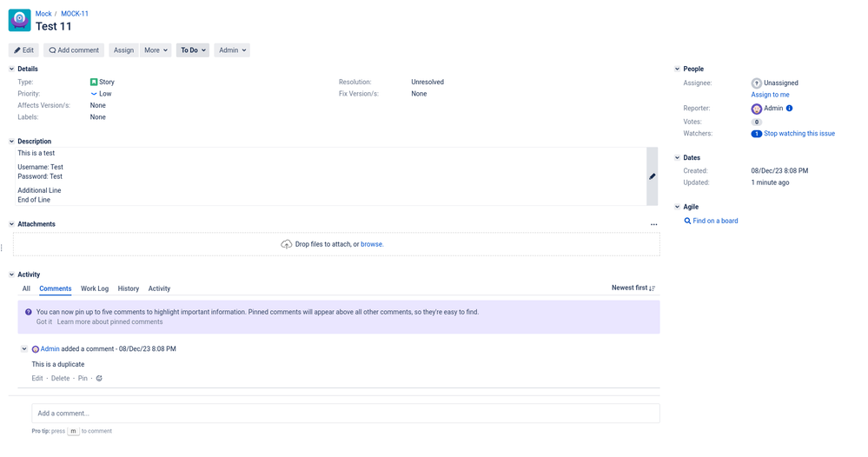
Task: Dismiss the banner with Got it
Action: pyautogui.click(x=44, y=322)
